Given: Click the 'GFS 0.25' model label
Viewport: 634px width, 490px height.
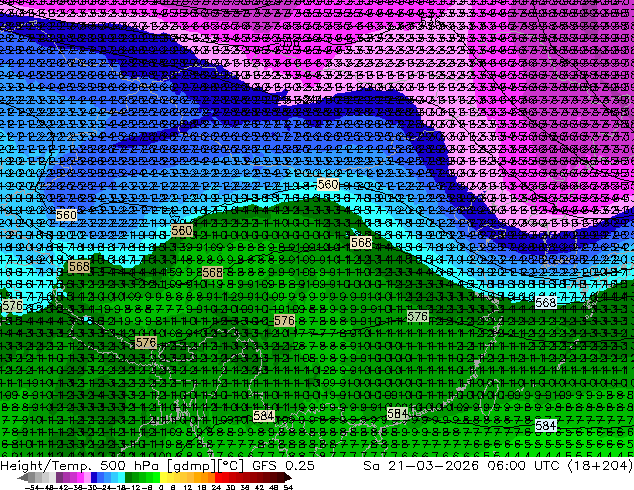Looking at the screenshot, I should coord(283,466).
